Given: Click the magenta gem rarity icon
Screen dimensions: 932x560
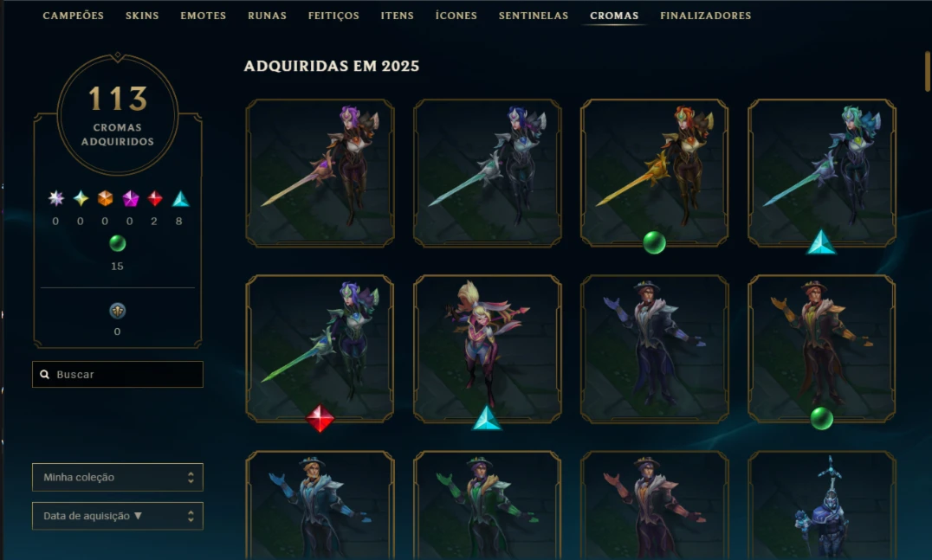Looking at the screenshot, I should tap(130, 198).
